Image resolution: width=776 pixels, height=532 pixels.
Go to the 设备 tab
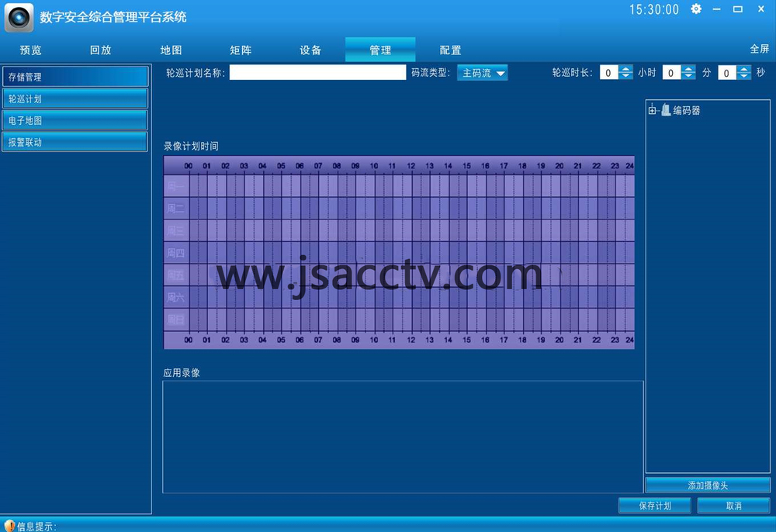coord(310,50)
